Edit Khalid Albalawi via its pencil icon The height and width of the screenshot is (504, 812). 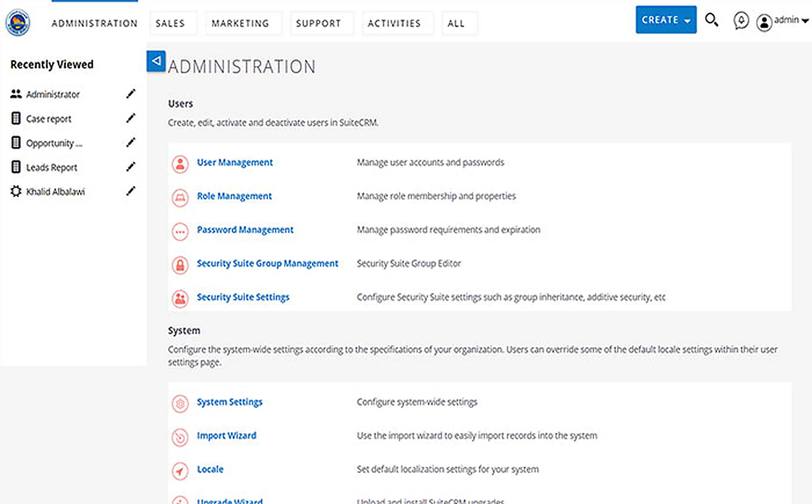tap(131, 191)
